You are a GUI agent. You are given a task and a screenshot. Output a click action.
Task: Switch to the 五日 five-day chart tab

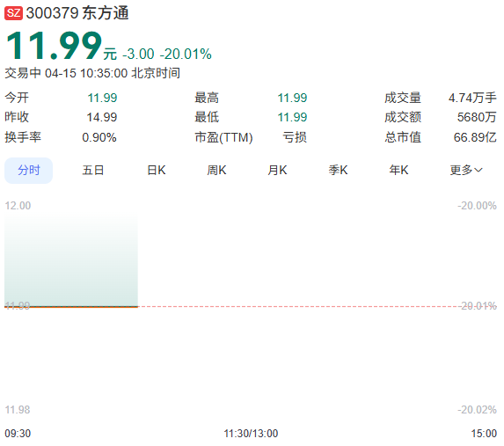93,171
